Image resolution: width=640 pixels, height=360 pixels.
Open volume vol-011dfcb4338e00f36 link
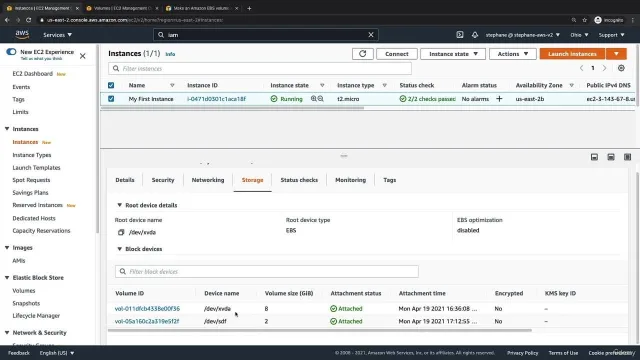point(147,309)
